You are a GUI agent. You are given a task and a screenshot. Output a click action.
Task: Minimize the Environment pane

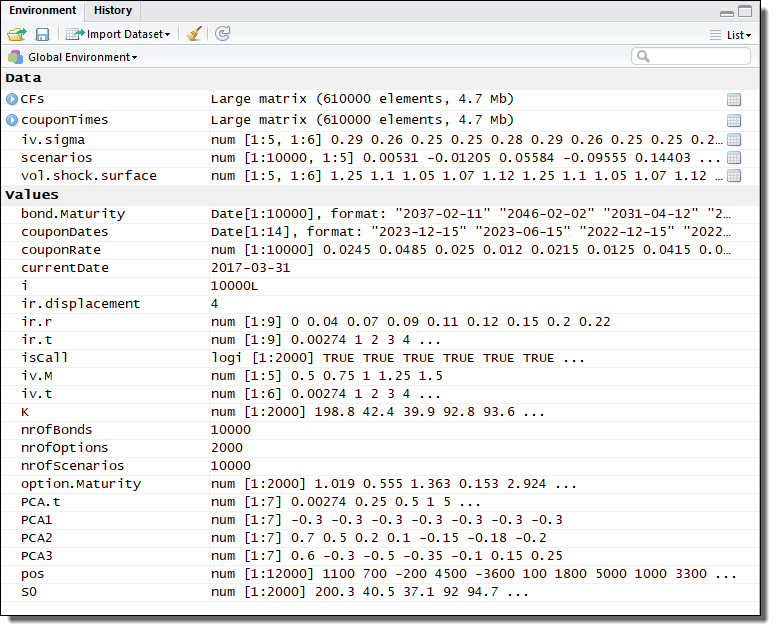727,11
